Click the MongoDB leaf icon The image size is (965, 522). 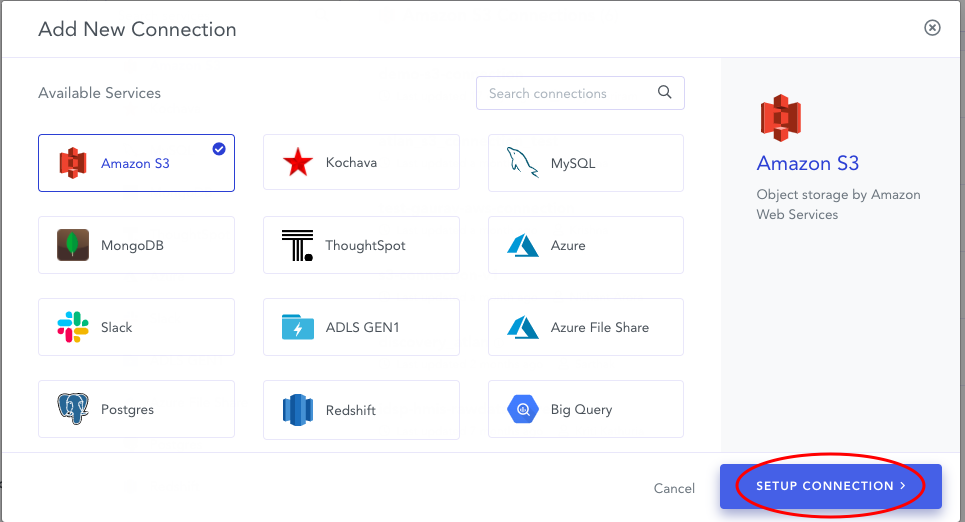pyautogui.click(x=73, y=245)
